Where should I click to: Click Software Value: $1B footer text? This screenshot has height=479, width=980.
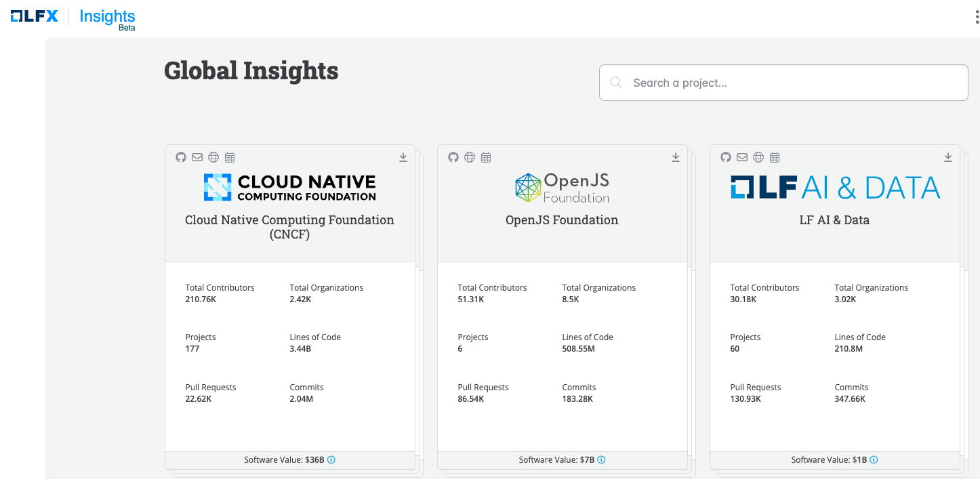829,459
